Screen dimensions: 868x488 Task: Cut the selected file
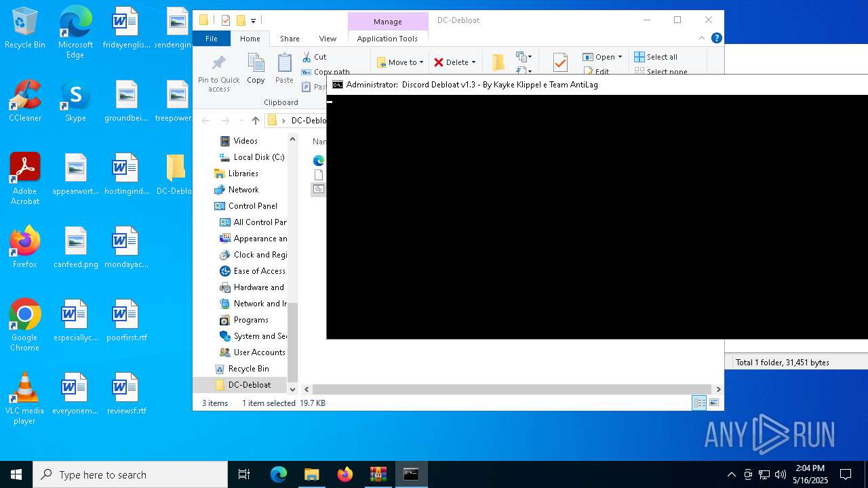pos(315,57)
